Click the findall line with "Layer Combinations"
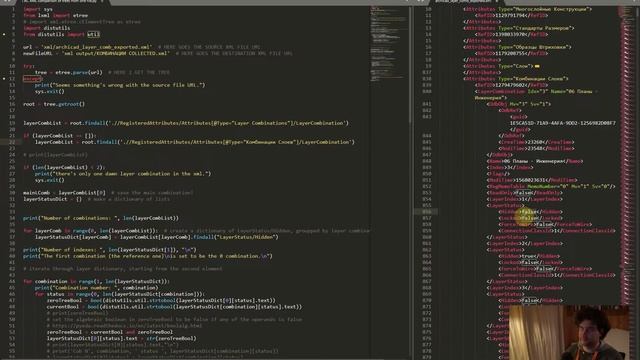This screenshot has height=360, width=640. 186,123
